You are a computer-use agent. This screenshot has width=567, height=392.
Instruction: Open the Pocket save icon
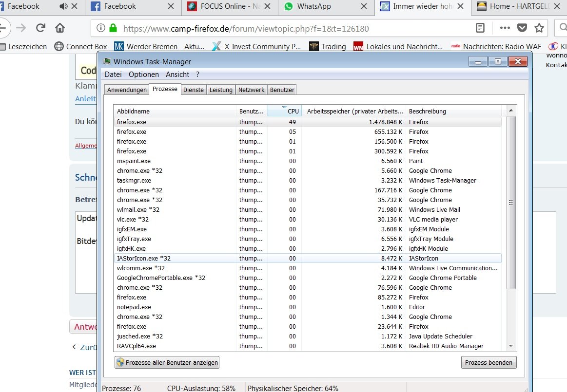(x=522, y=28)
